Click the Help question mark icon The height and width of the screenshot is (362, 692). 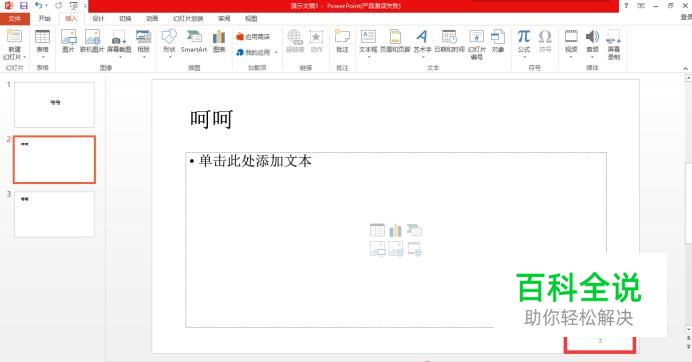click(626, 6)
